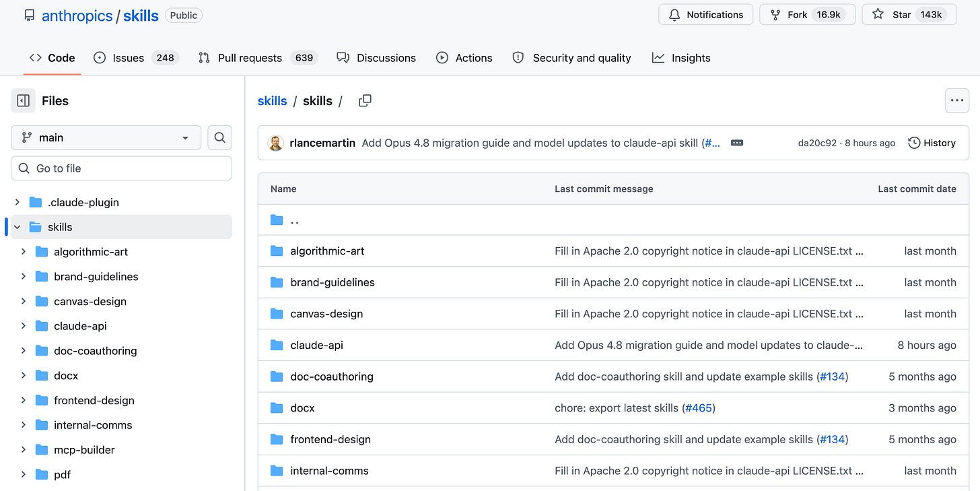Expand the commit message ellipsis button

pos(737,143)
